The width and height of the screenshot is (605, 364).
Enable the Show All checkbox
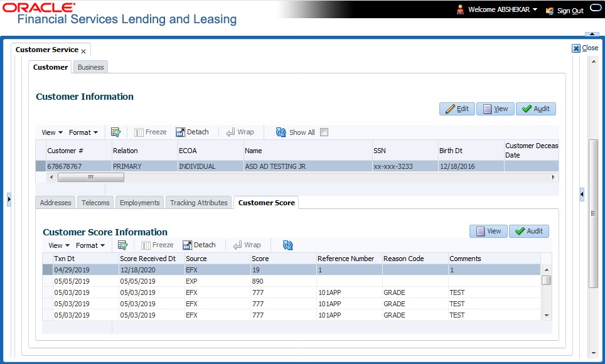point(324,132)
